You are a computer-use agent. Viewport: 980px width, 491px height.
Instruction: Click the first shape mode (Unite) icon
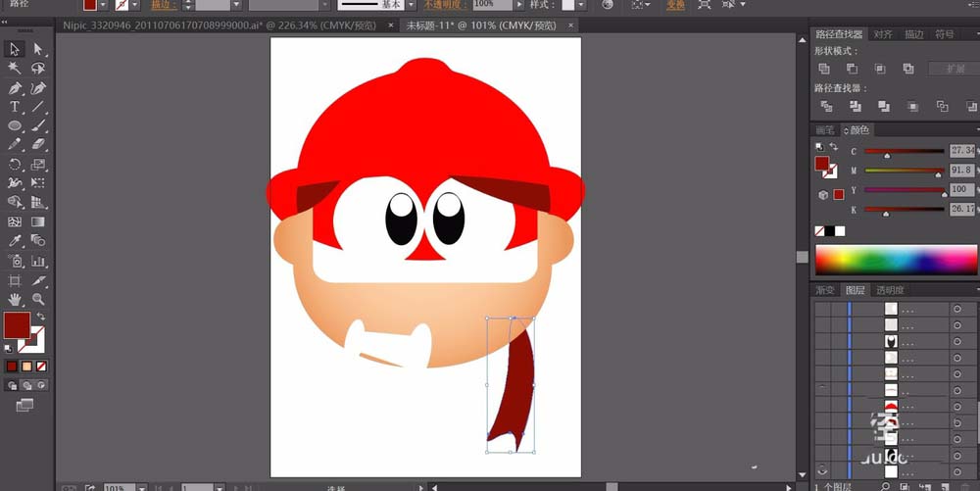pos(824,69)
